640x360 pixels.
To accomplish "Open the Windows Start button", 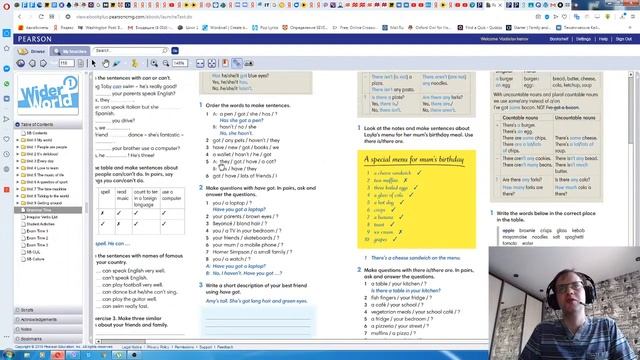I will 8,355.
